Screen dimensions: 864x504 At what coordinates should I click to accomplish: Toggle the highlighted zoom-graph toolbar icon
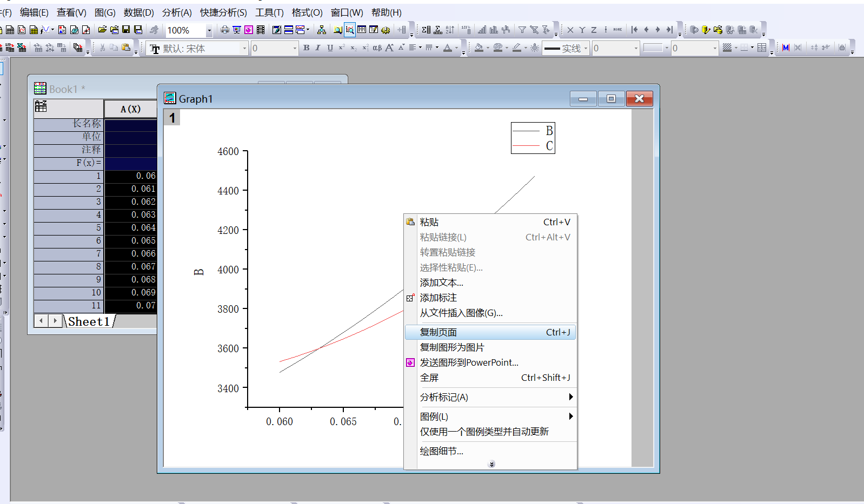(349, 30)
